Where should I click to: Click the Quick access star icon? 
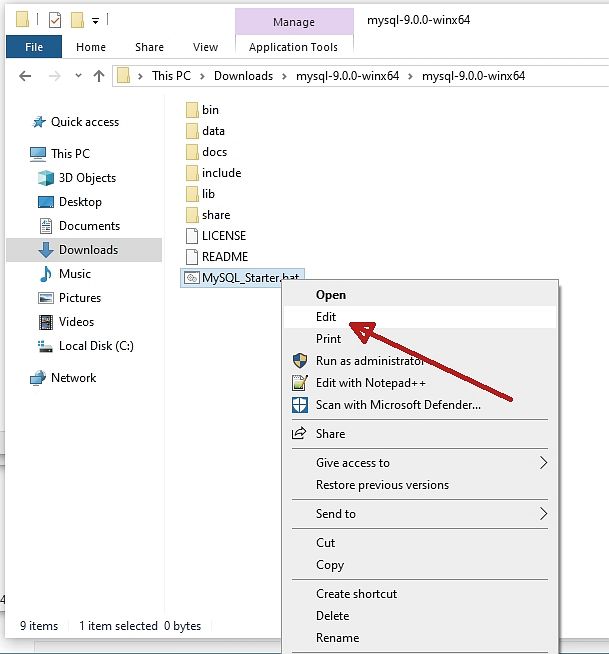coord(39,122)
